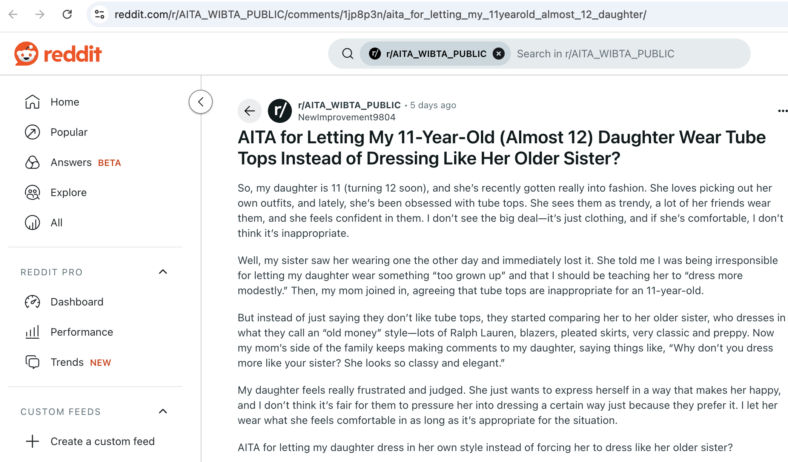788x462 pixels.
Task: Open user NewImprovement9804 profile
Action: tap(347, 117)
